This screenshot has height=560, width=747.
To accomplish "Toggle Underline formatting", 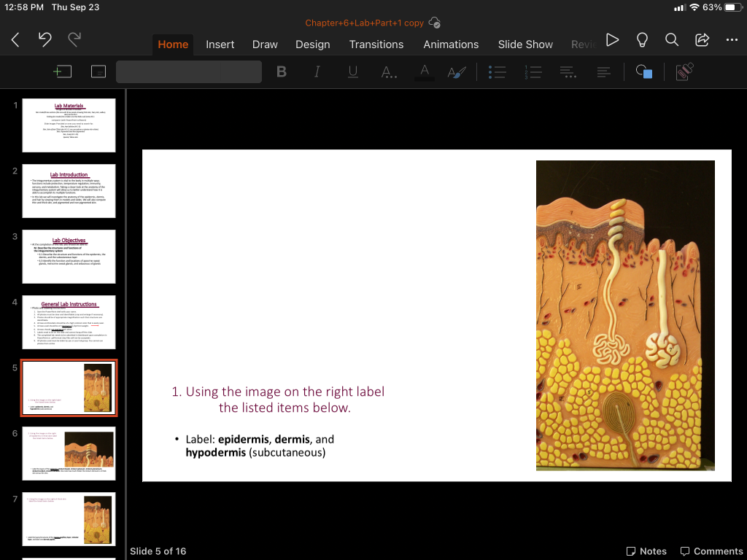I will click(x=353, y=71).
